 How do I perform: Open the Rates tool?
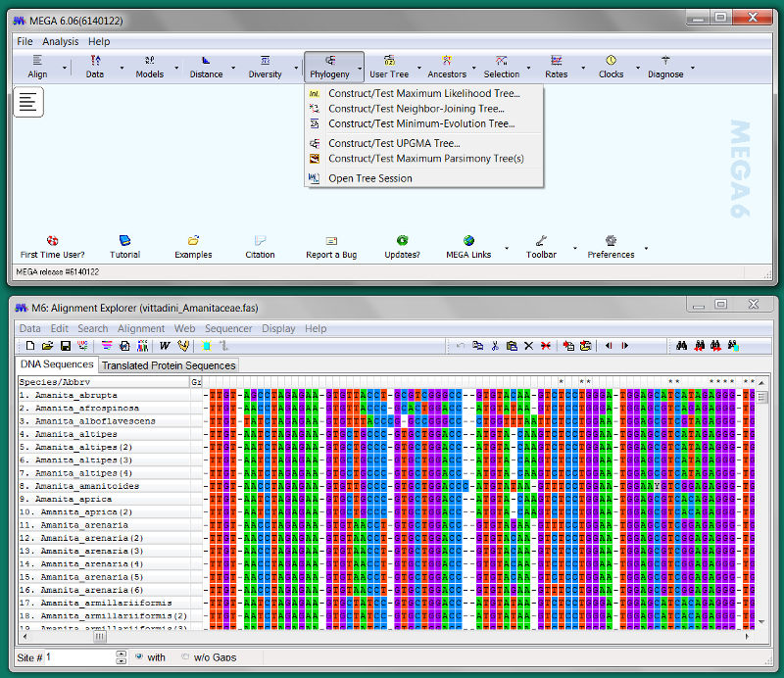pyautogui.click(x=556, y=67)
